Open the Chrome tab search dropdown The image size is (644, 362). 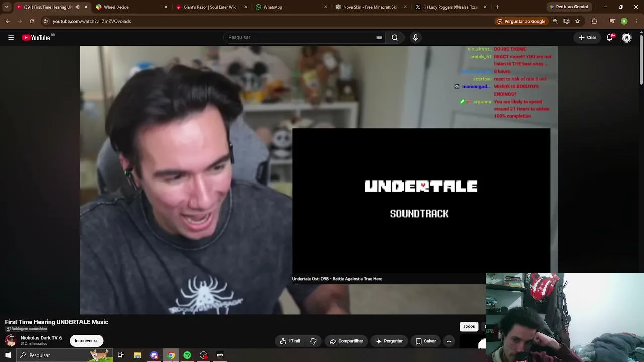(x=7, y=7)
